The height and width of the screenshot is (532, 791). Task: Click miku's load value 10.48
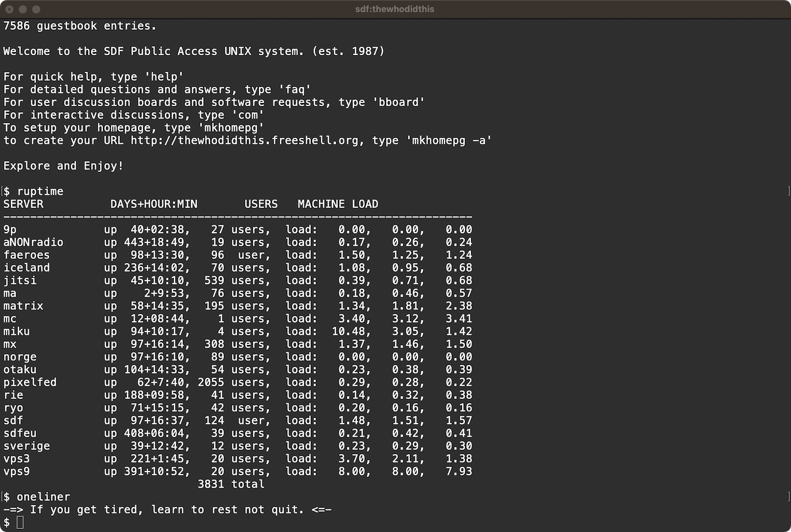349,331
